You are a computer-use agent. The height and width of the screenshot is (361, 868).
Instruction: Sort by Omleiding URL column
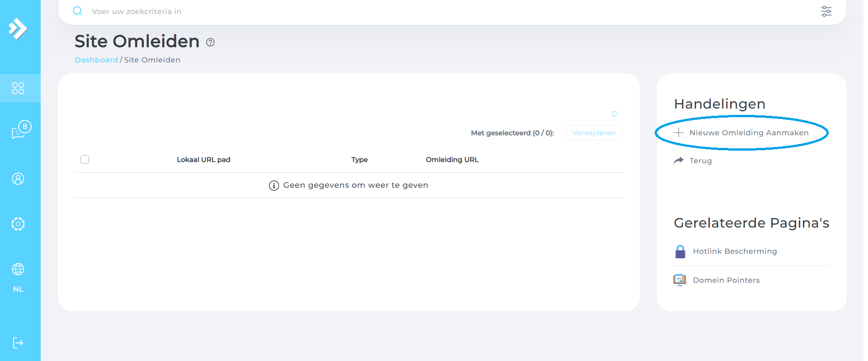coord(452,160)
